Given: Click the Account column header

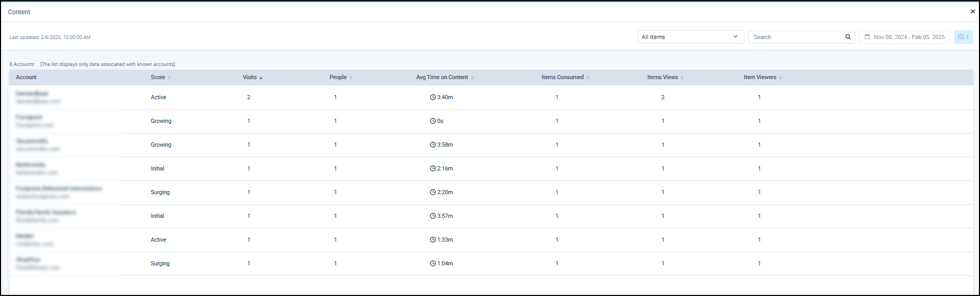Looking at the screenshot, I should tap(26, 77).
